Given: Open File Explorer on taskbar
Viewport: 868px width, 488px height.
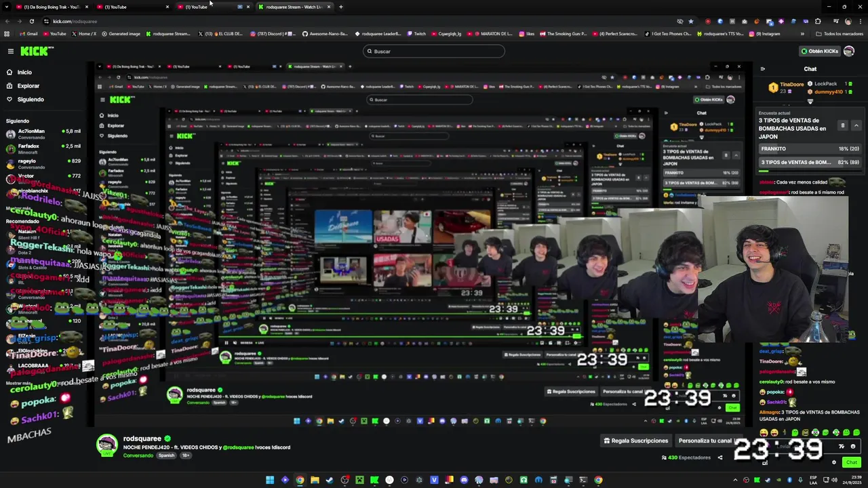Looking at the screenshot, I should (x=315, y=480).
